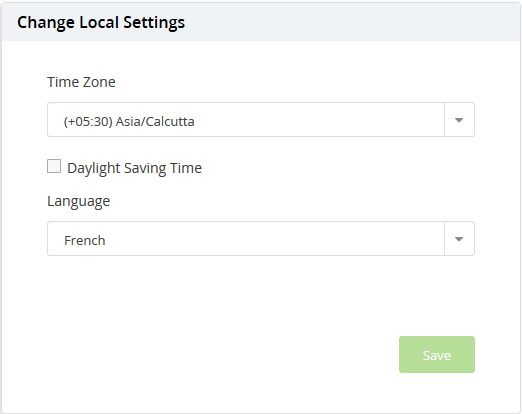Show time zone options via caret icon

[459, 120]
